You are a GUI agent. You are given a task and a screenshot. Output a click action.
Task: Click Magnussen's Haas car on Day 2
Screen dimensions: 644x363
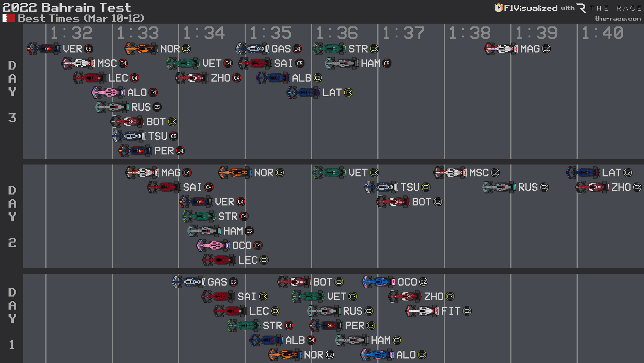(142, 172)
